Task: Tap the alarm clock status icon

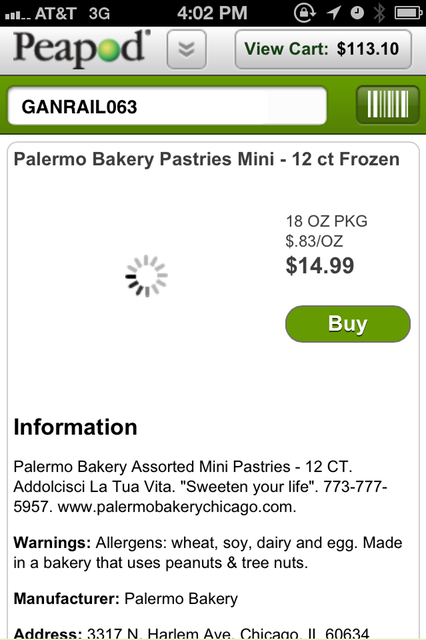Action: 357,13
